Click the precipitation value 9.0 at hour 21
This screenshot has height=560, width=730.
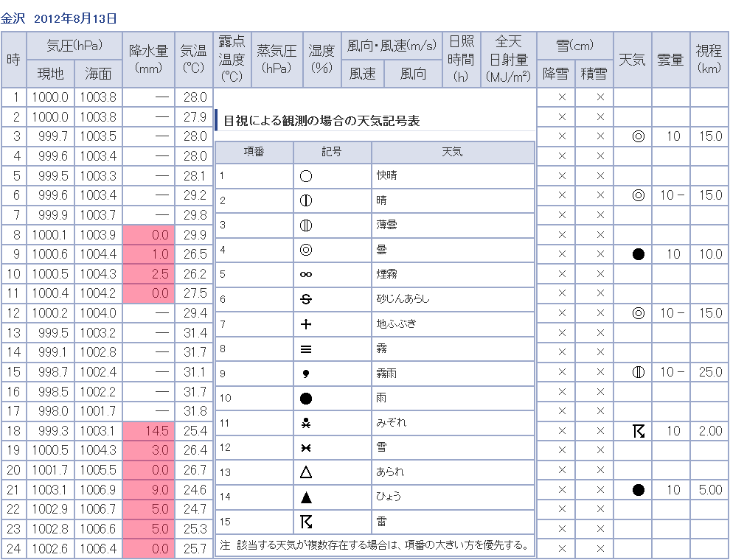pos(160,490)
